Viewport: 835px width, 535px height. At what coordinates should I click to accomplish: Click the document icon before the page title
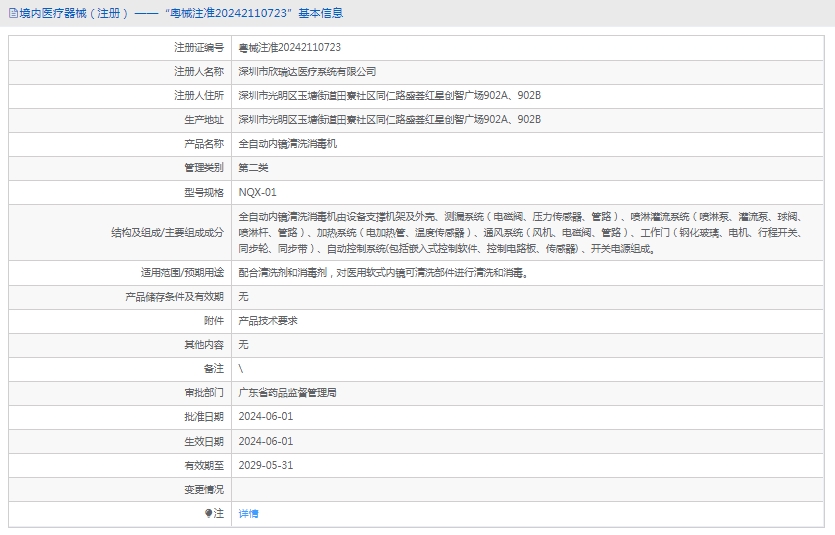[12, 14]
